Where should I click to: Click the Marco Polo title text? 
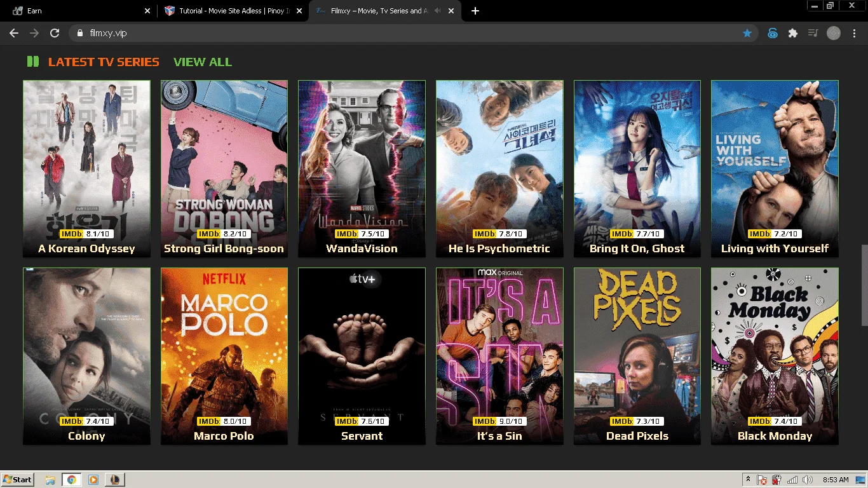point(224,436)
